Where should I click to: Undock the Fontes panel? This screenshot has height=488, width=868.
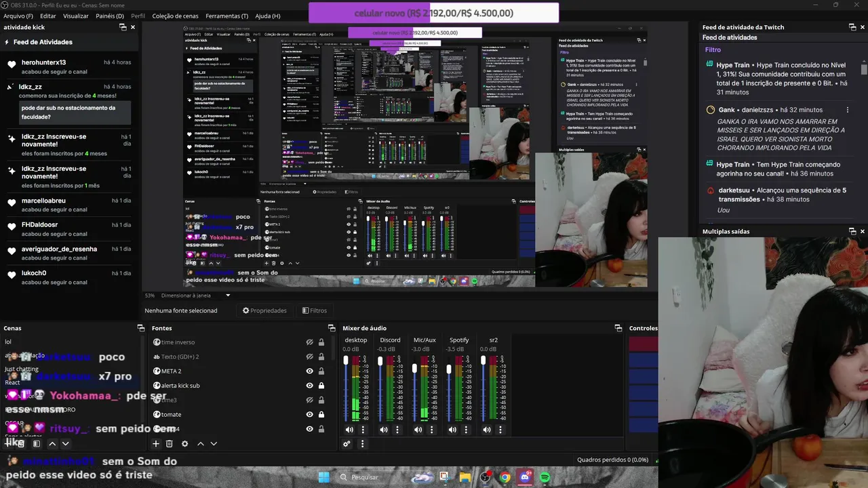332,328
